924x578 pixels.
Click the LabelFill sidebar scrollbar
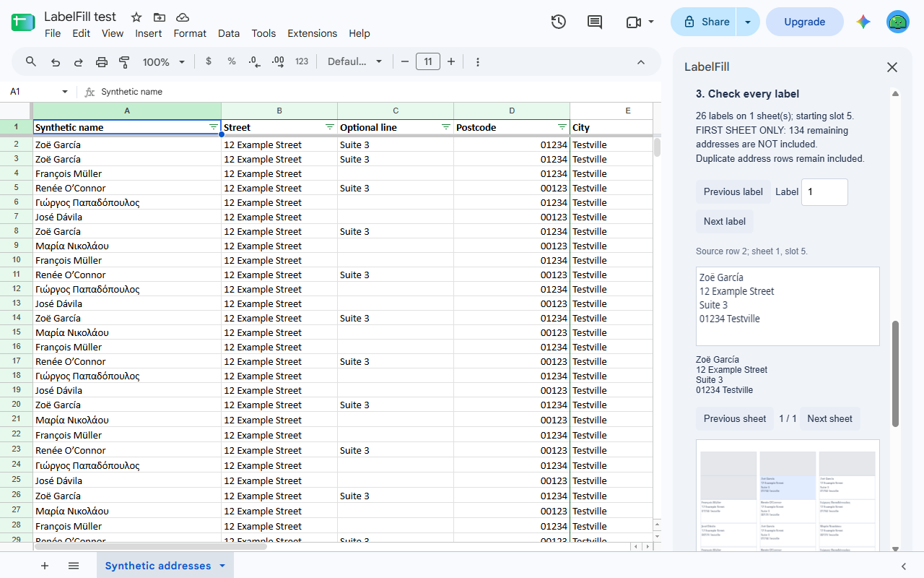[896, 374]
